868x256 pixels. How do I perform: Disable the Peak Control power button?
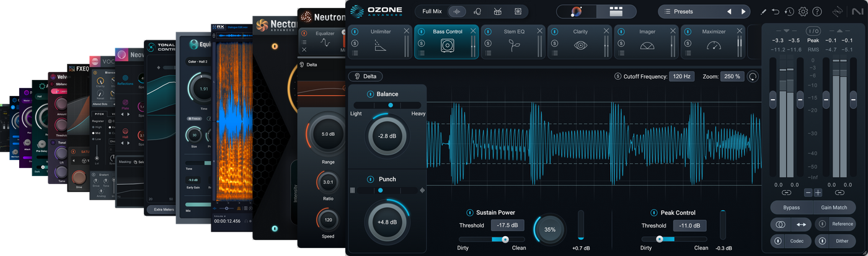click(x=654, y=213)
